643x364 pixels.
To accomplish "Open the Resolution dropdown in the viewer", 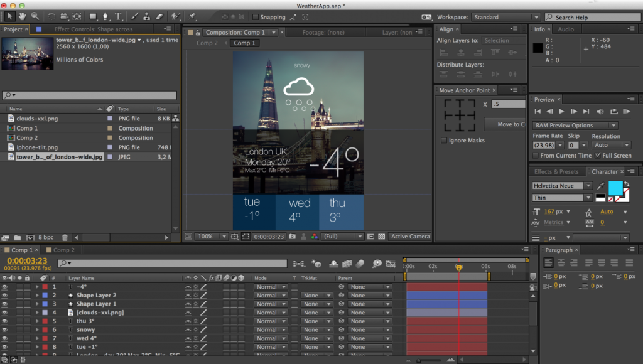I will [x=342, y=237].
